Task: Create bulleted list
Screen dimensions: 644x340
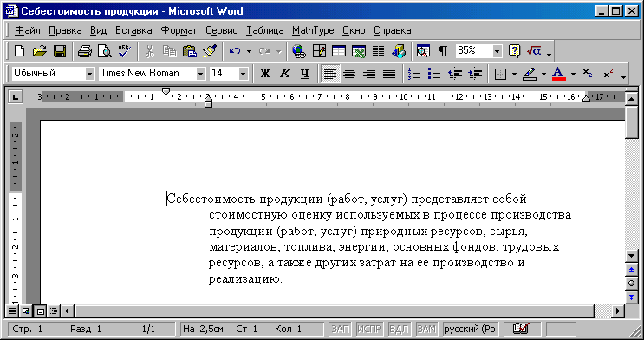Action: coord(434,74)
